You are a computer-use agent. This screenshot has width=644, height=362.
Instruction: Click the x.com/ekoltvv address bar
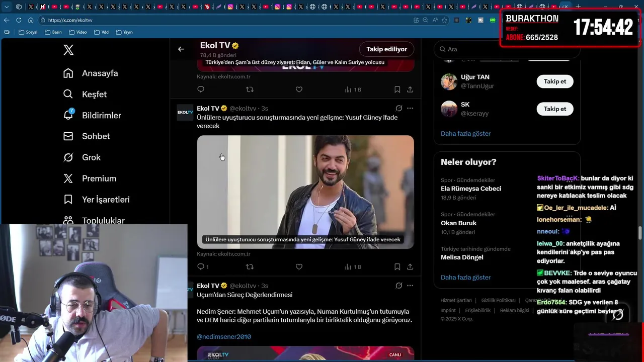[226, 20]
